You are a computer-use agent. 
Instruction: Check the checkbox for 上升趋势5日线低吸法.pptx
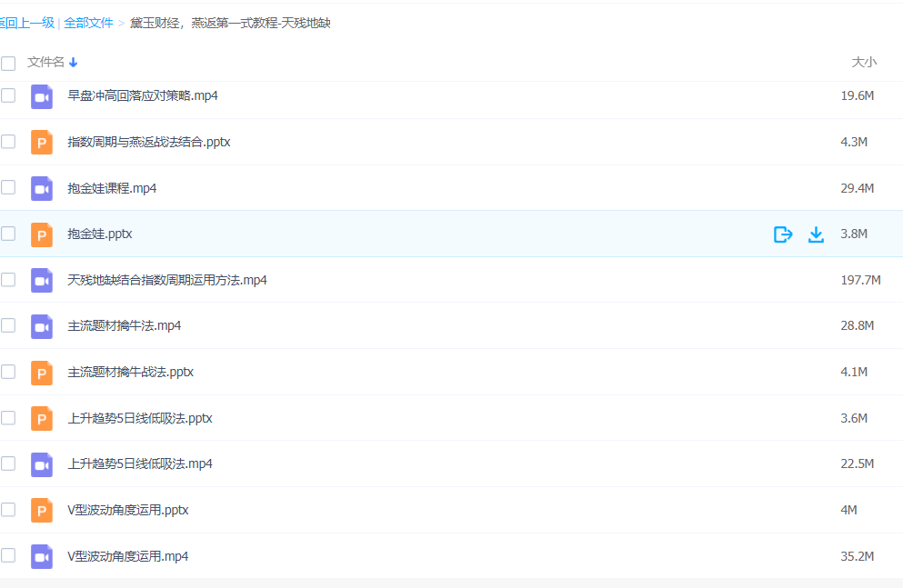coord(8,418)
